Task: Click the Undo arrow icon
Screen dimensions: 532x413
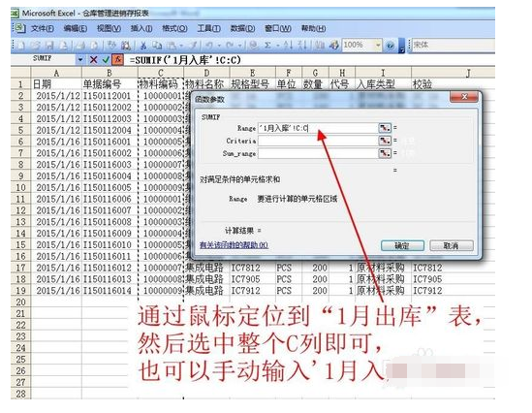Action: coord(209,46)
